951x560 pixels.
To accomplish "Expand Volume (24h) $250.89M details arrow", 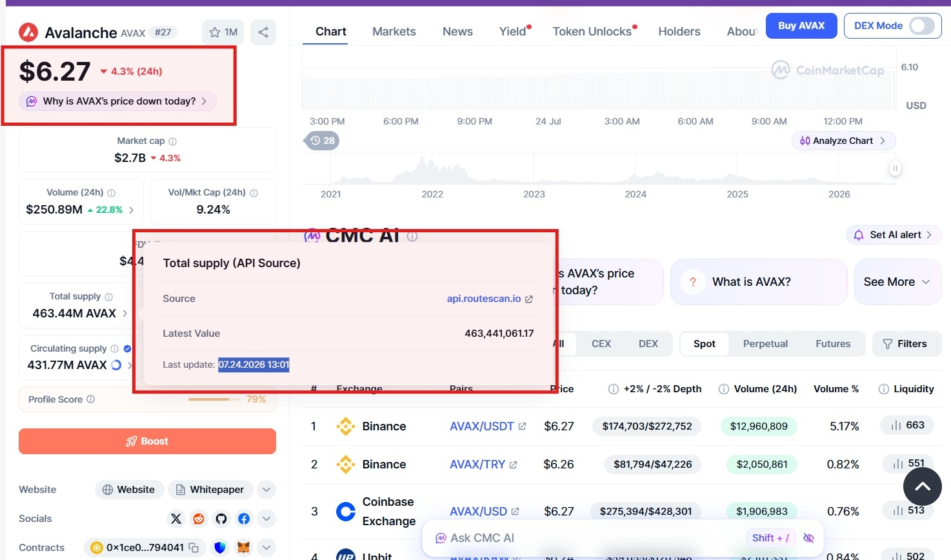I will click(132, 210).
